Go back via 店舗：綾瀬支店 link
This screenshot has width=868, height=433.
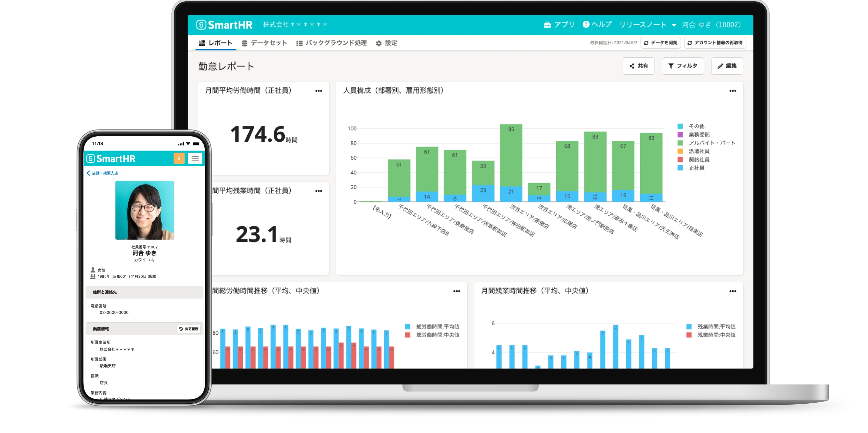point(102,173)
